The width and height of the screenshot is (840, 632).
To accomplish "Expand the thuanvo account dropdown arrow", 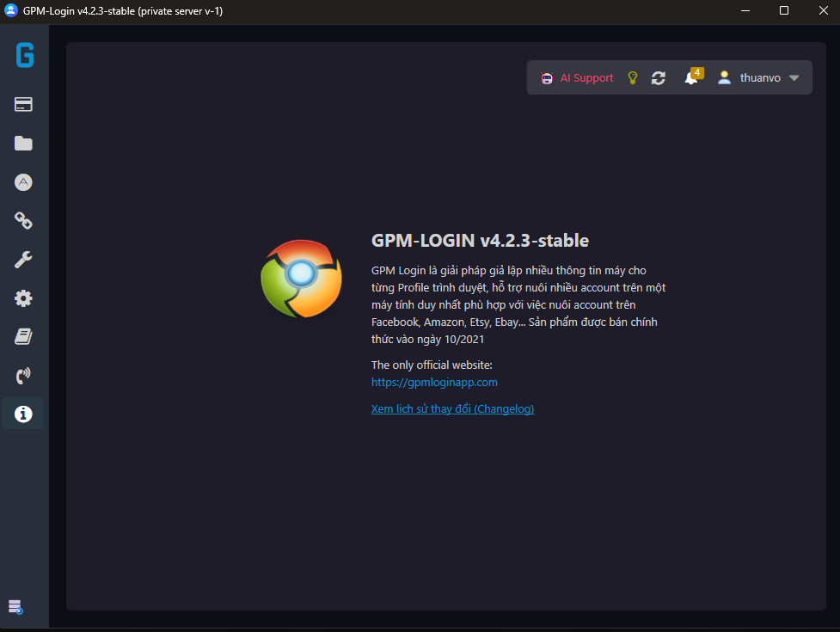I will click(794, 78).
